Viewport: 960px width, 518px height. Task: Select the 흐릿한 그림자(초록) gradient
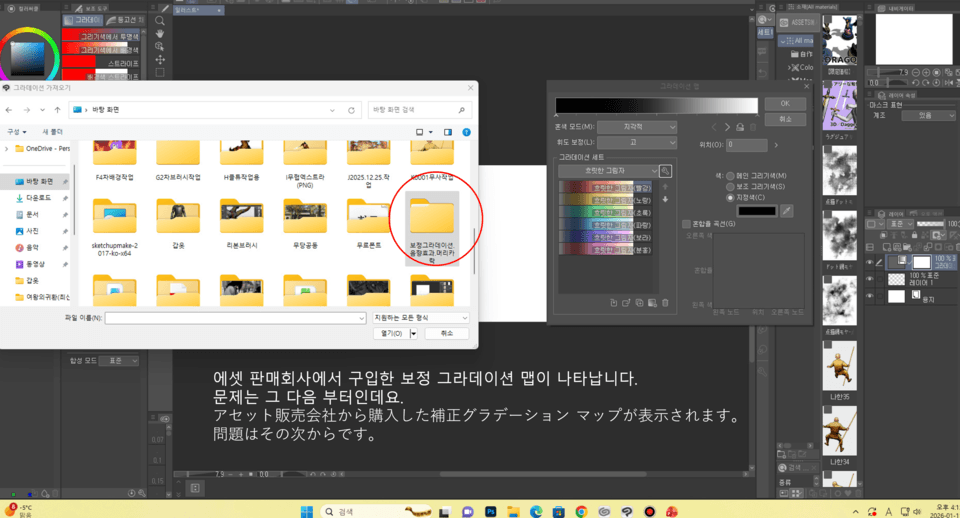[x=606, y=212]
